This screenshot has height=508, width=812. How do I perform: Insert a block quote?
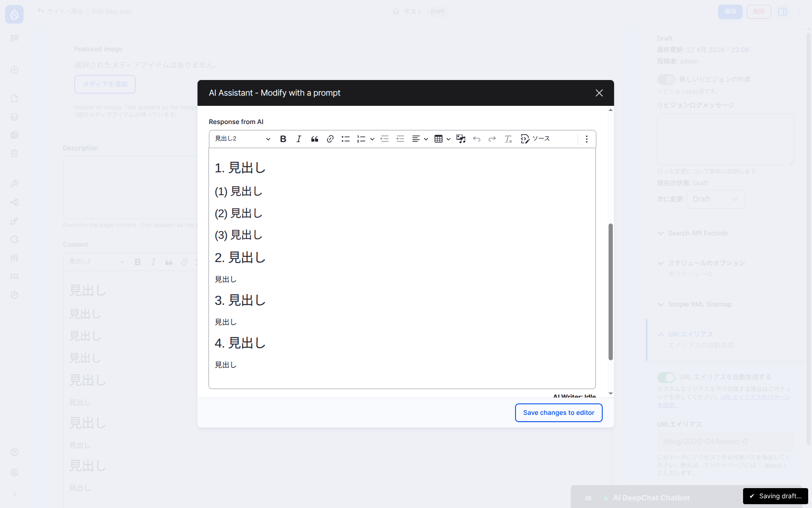[314, 138]
